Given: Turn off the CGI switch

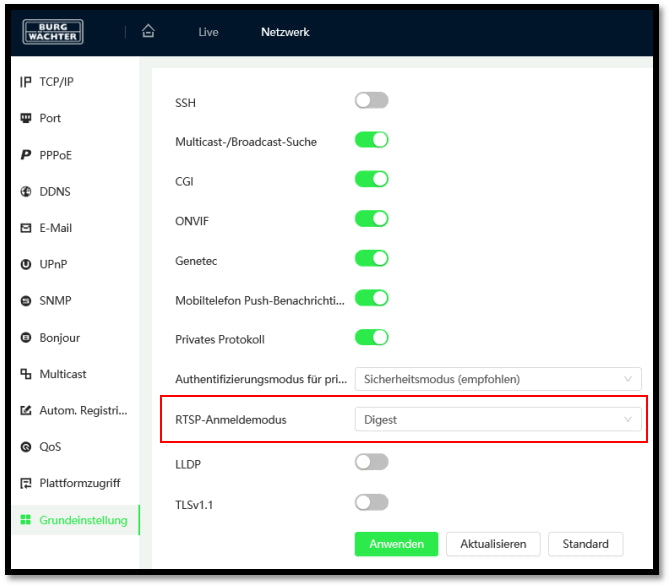Looking at the screenshot, I should 371,179.
